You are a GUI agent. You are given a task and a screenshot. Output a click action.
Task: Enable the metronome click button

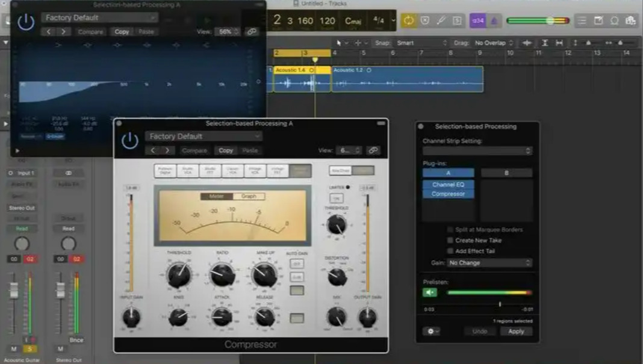(x=494, y=20)
